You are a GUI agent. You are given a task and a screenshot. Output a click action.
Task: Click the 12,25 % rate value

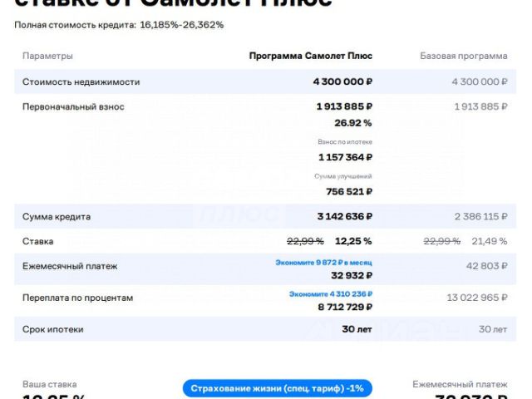[x=353, y=241]
